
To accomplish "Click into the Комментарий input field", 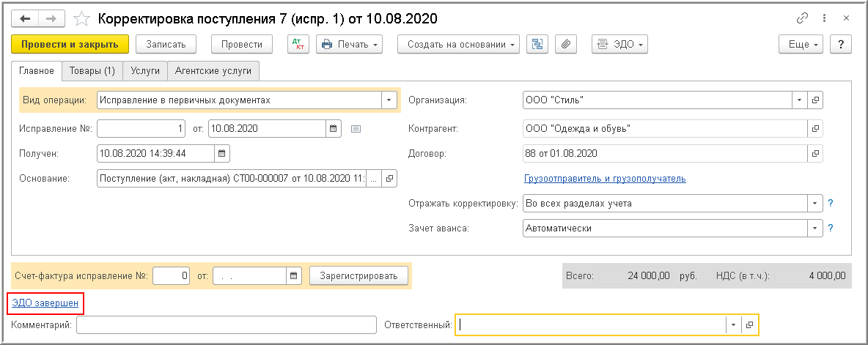I will tap(224, 324).
